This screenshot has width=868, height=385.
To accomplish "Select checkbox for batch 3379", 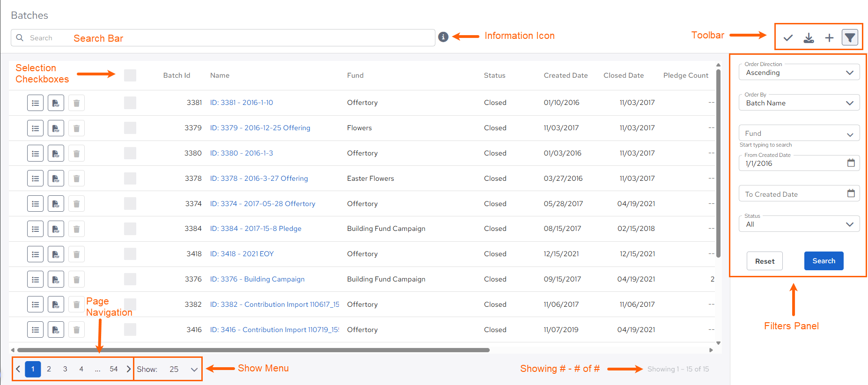I will 130,128.
